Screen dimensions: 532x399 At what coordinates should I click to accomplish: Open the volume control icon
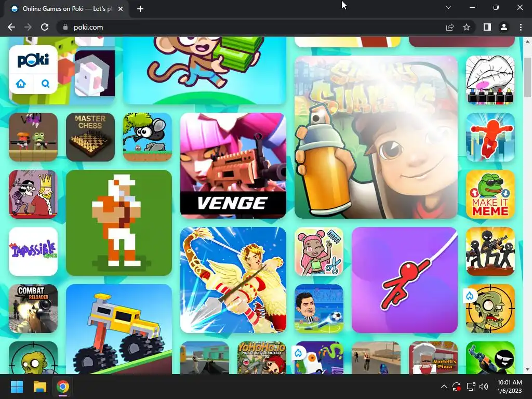tap(484, 387)
